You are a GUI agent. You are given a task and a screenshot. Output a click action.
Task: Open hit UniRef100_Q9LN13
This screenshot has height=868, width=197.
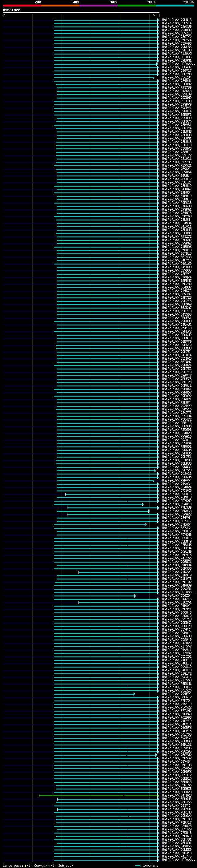(177, 20)
